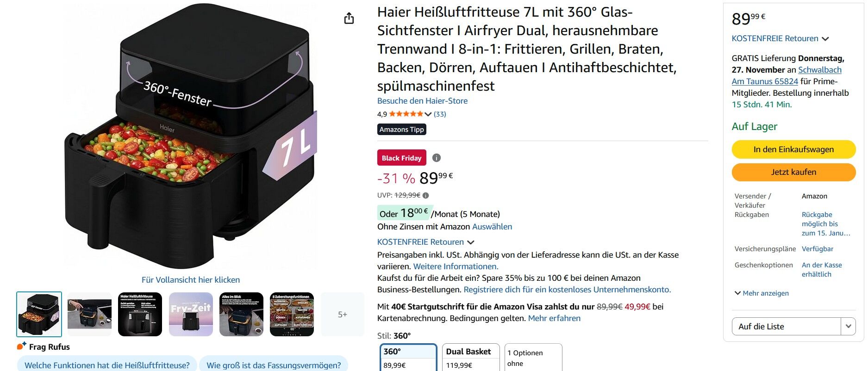The height and width of the screenshot is (371, 868).
Task: Select the Fry-Zeit product thumbnail
Action: pos(191,314)
